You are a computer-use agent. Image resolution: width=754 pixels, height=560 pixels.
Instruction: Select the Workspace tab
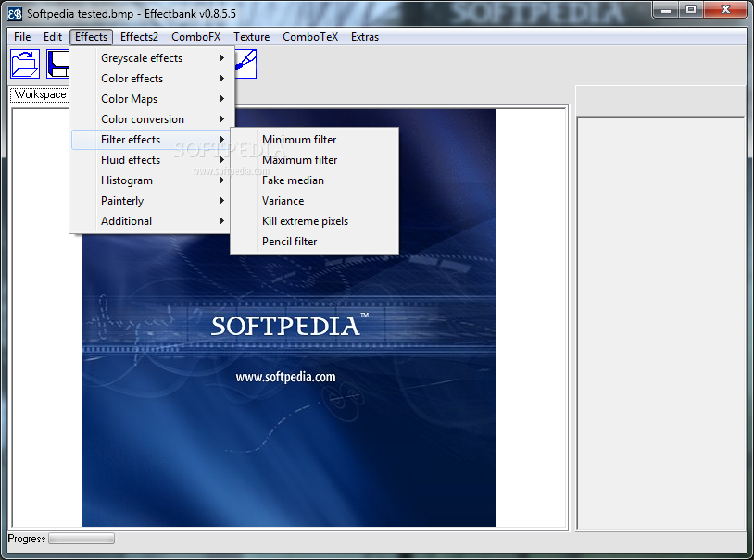click(x=40, y=94)
